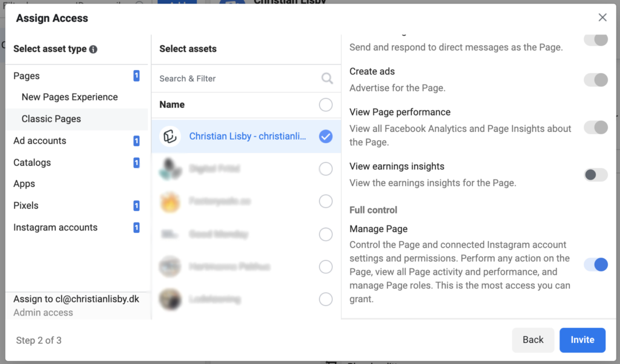Close the Assign Access dialog
The image size is (620, 364).
pos(602,18)
